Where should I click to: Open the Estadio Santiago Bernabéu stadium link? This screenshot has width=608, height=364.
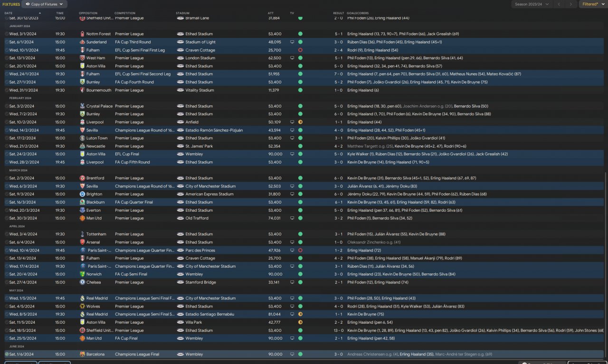[x=209, y=314]
